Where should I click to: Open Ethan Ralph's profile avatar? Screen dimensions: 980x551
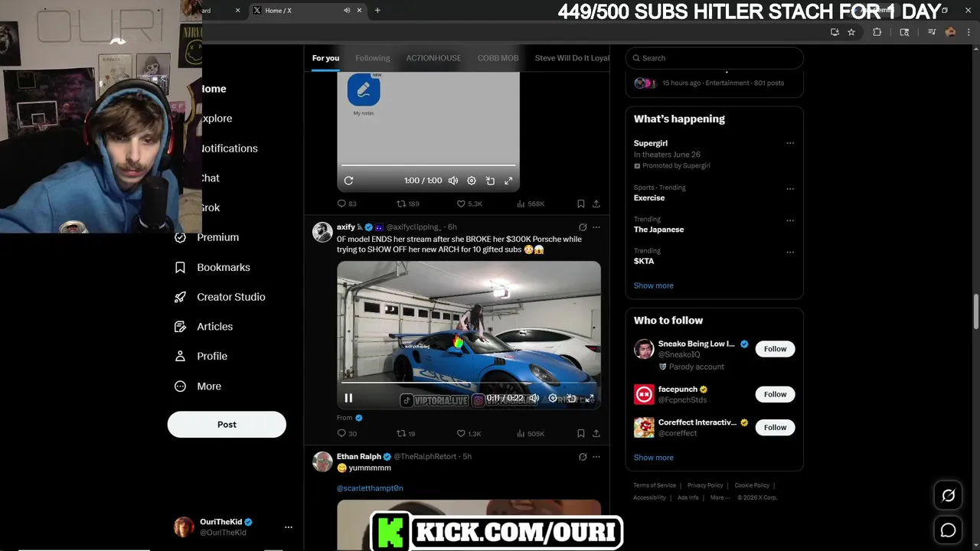[322, 461]
